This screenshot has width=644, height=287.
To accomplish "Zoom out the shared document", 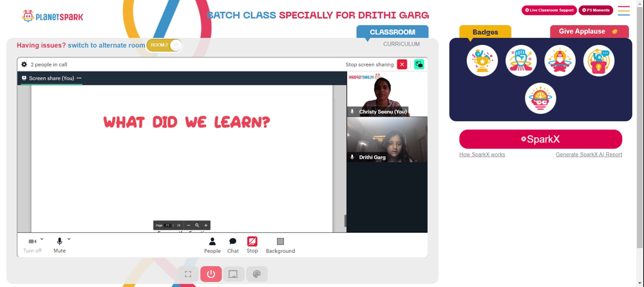I will tap(189, 225).
